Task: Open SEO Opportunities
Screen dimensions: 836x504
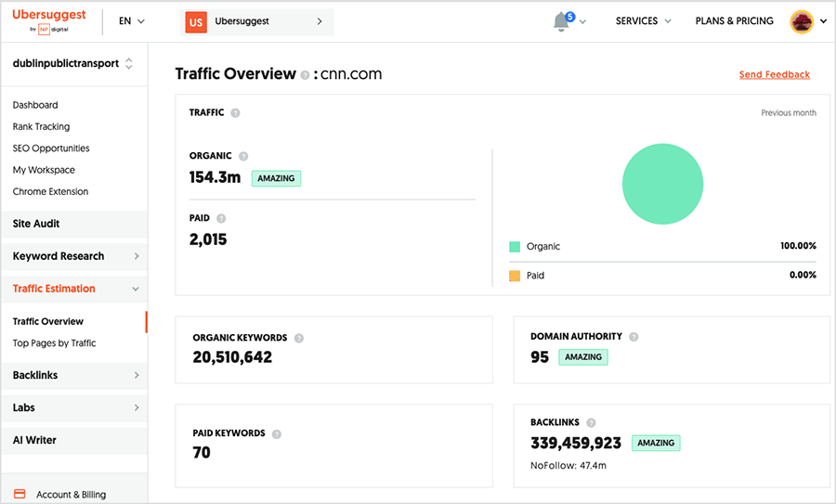Action: pyautogui.click(x=51, y=149)
